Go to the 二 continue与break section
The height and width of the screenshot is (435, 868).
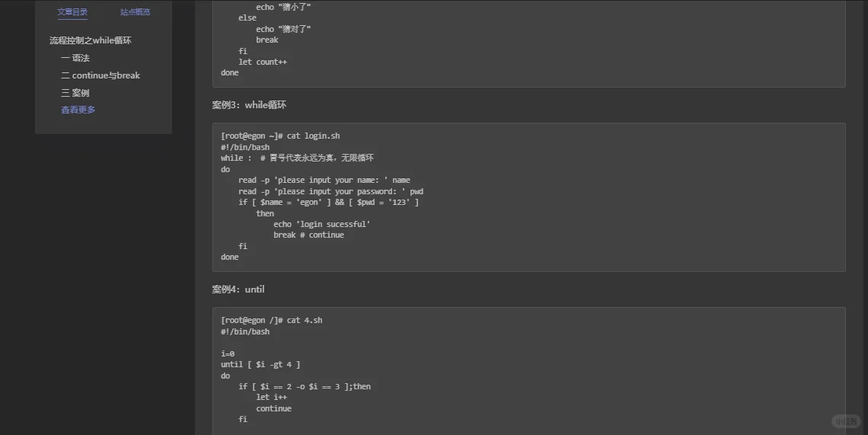point(101,75)
